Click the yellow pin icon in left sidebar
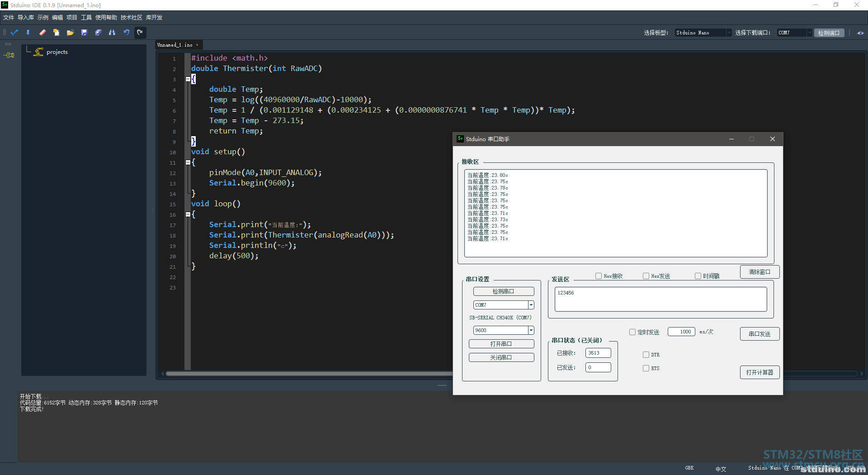The width and height of the screenshot is (868, 475). click(x=9, y=55)
